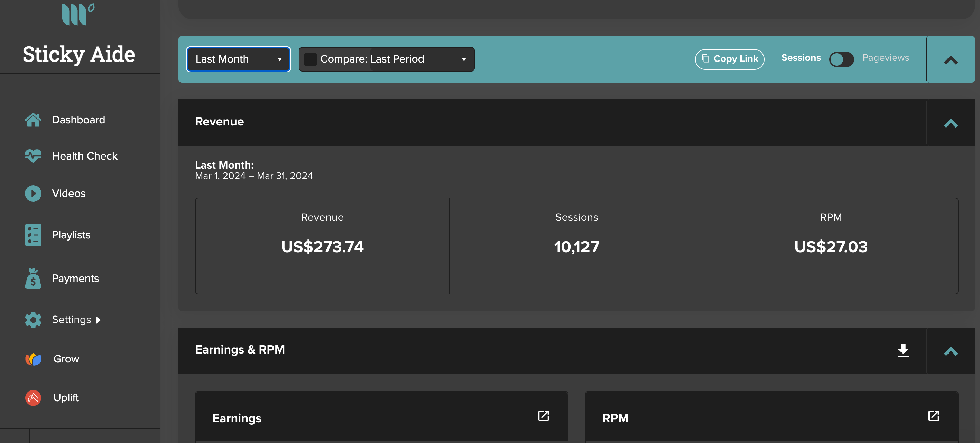This screenshot has height=443, width=980.
Task: Open the Payments page
Action: click(x=75, y=279)
